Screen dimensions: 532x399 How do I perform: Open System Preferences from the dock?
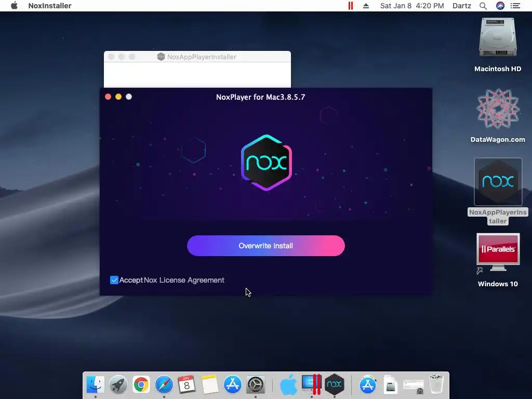[x=255, y=385]
